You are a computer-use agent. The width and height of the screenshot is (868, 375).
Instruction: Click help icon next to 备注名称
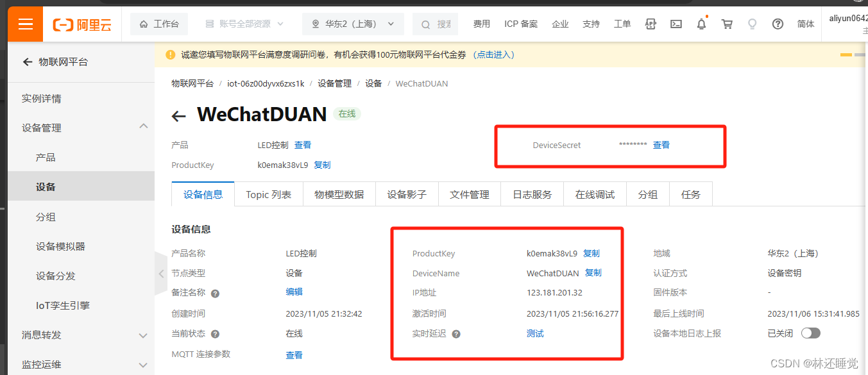click(x=215, y=294)
